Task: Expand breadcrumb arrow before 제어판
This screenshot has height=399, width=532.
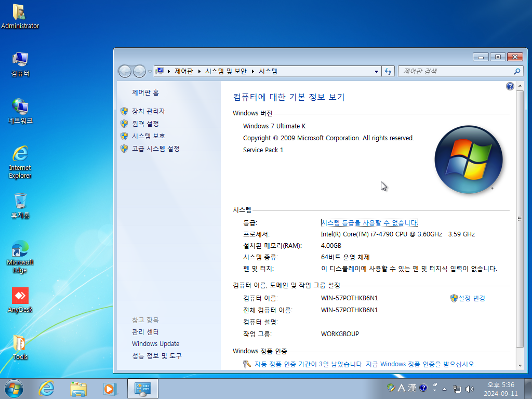Action: [x=169, y=71]
